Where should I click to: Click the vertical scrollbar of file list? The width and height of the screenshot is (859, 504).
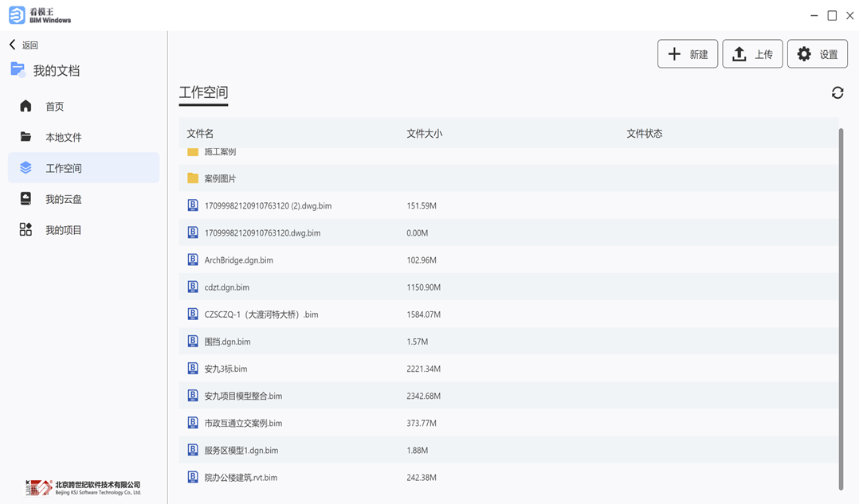pyautogui.click(x=841, y=309)
